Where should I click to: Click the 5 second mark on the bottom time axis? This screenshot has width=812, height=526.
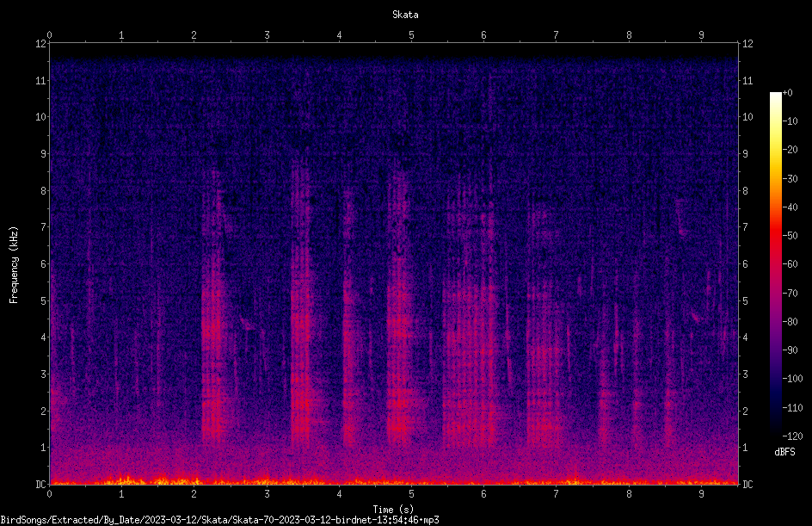point(411,494)
